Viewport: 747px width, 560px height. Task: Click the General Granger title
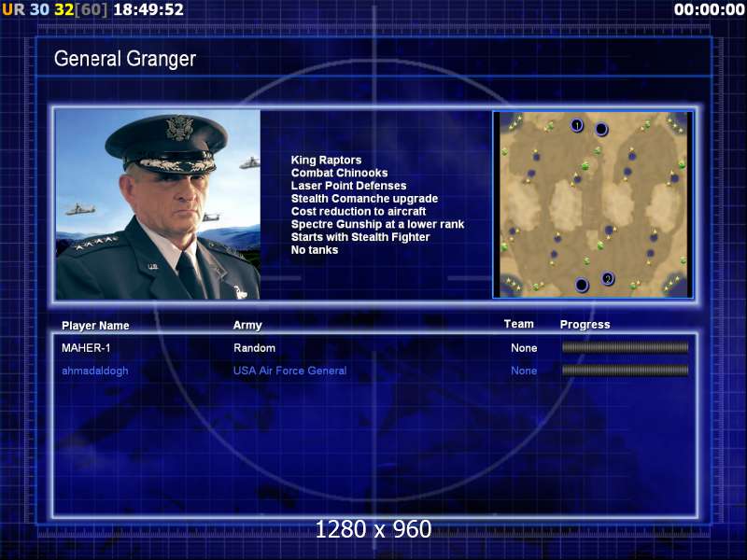[x=125, y=59]
